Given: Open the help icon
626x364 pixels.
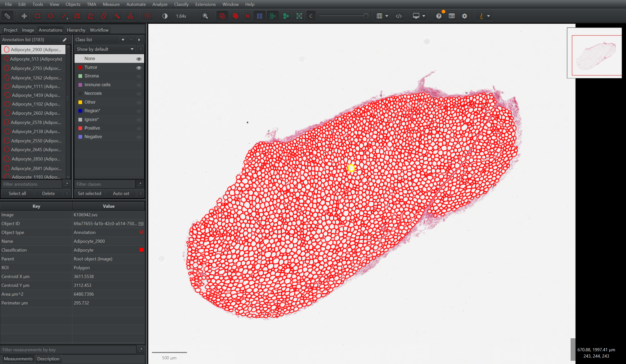Looking at the screenshot, I should tap(439, 16).
